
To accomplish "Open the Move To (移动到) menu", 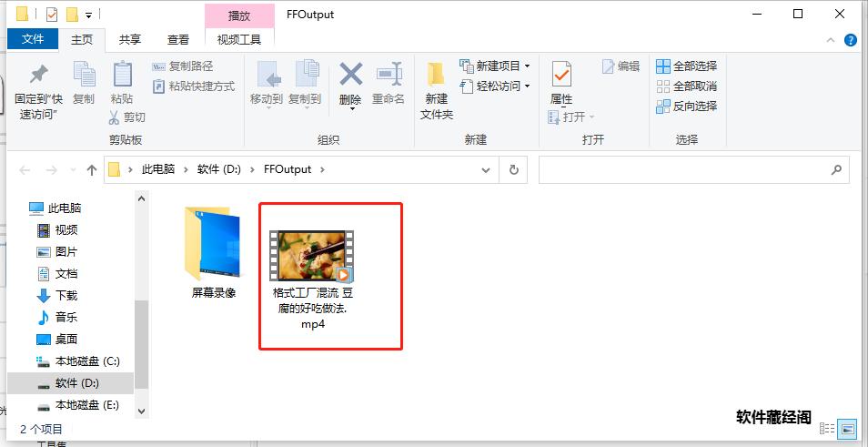I will pos(267,84).
